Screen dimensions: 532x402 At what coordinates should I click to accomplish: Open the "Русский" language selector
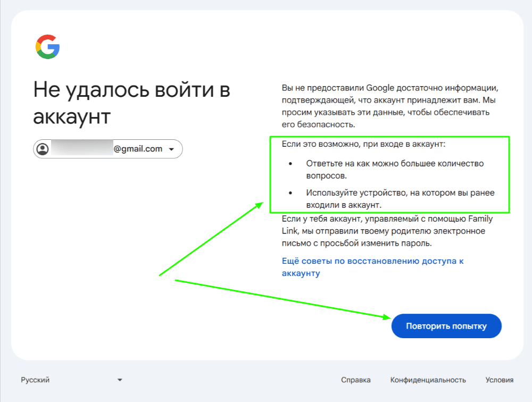click(35, 380)
